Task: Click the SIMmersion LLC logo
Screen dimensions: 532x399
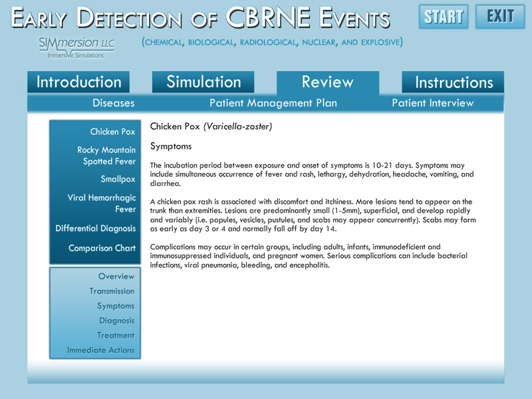Action: (x=76, y=47)
